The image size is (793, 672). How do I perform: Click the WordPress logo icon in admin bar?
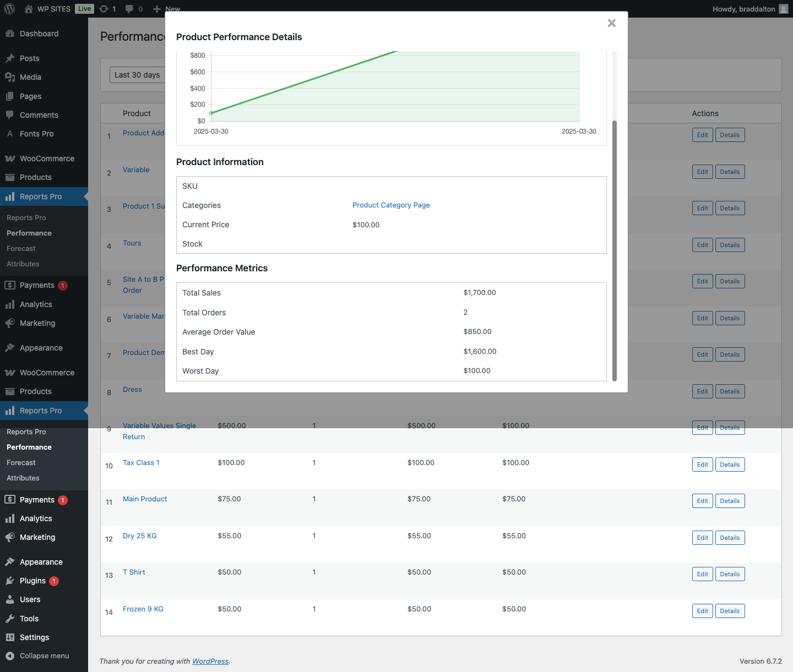(x=9, y=9)
